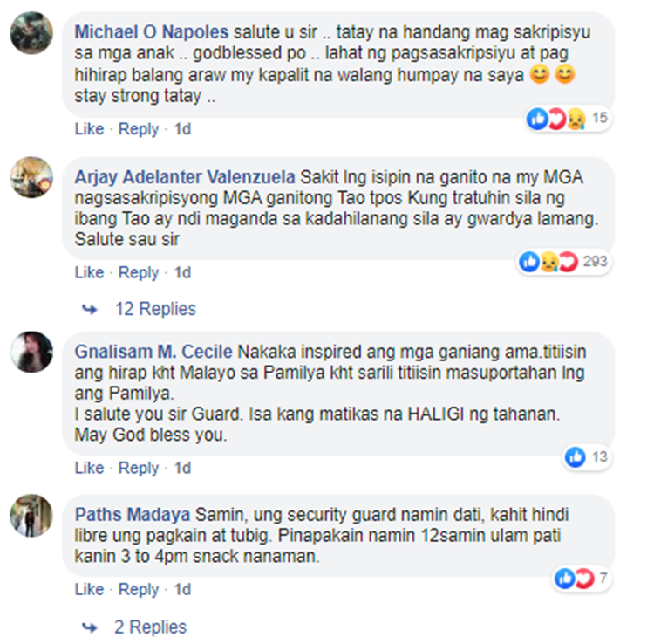
Task: Open Michael O Napoles' profile picture
Action: pyautogui.click(x=31, y=33)
